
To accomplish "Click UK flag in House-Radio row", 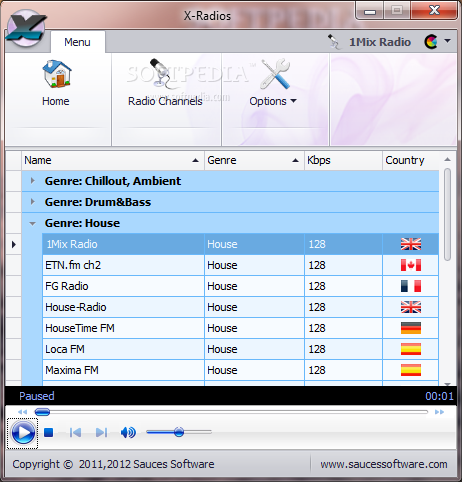I will click(x=411, y=307).
